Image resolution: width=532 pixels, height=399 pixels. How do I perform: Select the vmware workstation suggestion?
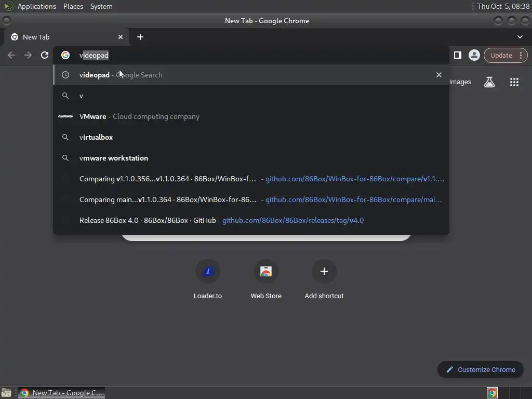(x=251, y=158)
